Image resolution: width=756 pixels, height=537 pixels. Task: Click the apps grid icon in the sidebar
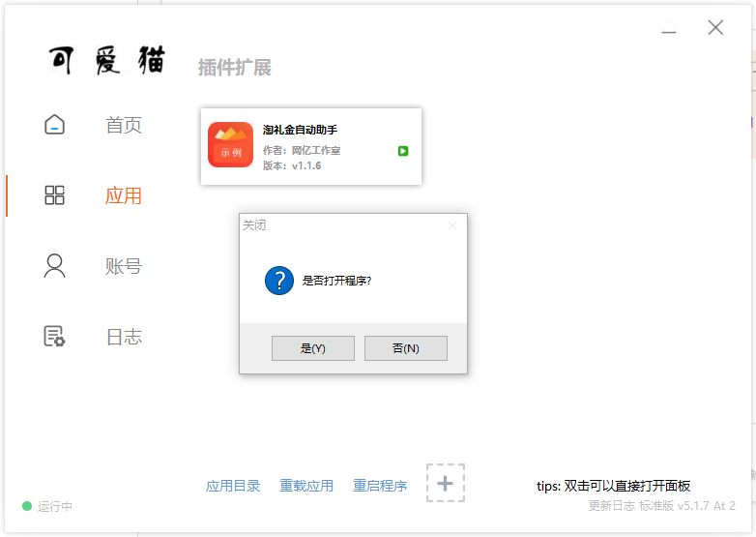pos(54,194)
